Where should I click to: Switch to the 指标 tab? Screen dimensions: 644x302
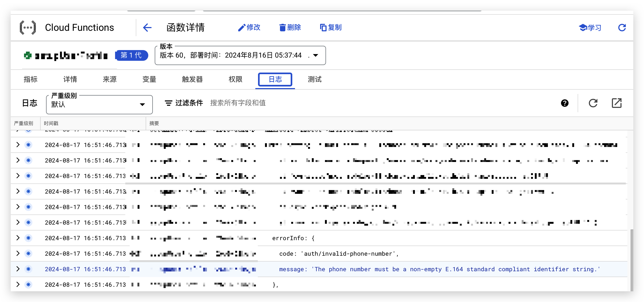click(x=31, y=79)
